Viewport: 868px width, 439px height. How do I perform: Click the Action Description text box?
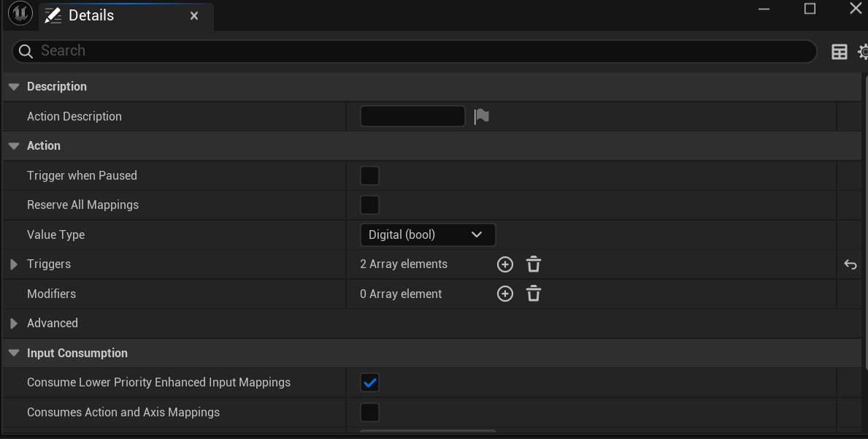tap(412, 116)
